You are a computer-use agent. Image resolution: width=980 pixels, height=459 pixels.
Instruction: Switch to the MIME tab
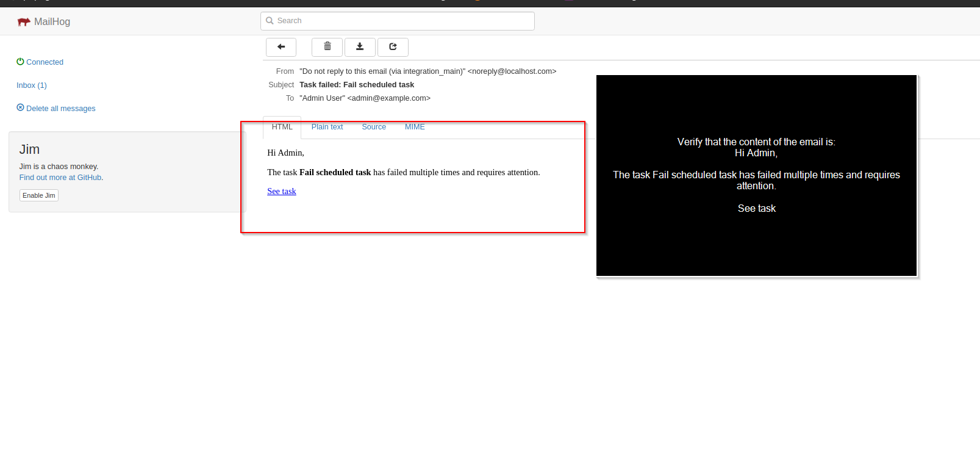point(415,127)
